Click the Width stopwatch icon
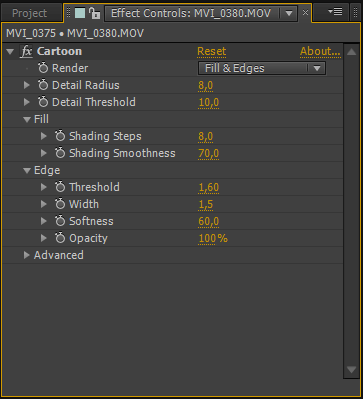The width and height of the screenshot is (363, 399). pyautogui.click(x=60, y=204)
